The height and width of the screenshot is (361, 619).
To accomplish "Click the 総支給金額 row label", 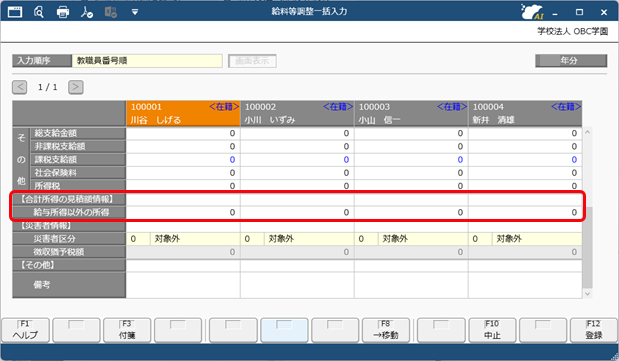I will 78,133.
